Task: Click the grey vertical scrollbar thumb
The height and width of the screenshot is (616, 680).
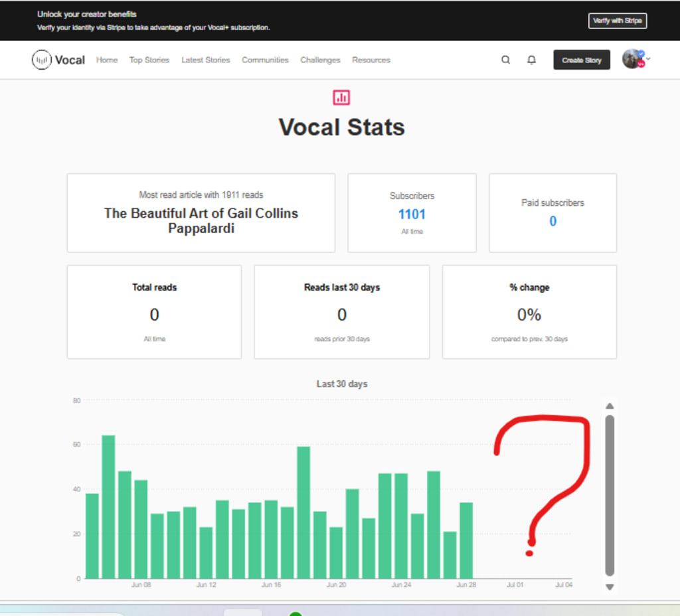Action: [x=610, y=495]
